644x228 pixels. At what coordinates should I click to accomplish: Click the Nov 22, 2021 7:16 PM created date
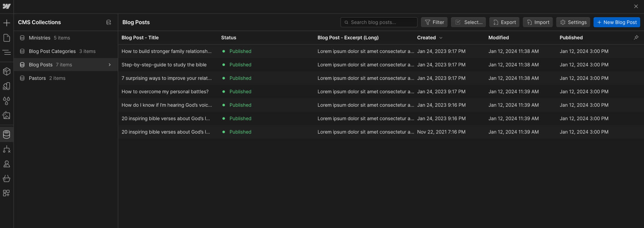(x=441, y=132)
